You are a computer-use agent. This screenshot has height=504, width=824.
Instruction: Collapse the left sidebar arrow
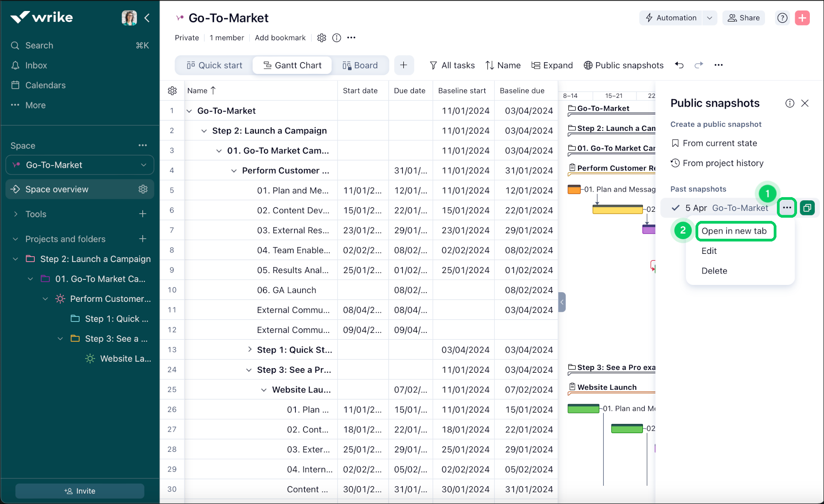tap(147, 18)
